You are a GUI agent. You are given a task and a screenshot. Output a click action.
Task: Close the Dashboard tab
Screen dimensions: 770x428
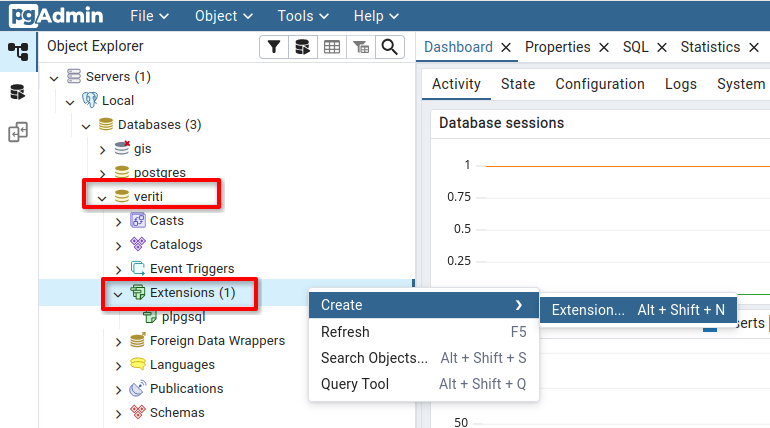pyautogui.click(x=506, y=48)
